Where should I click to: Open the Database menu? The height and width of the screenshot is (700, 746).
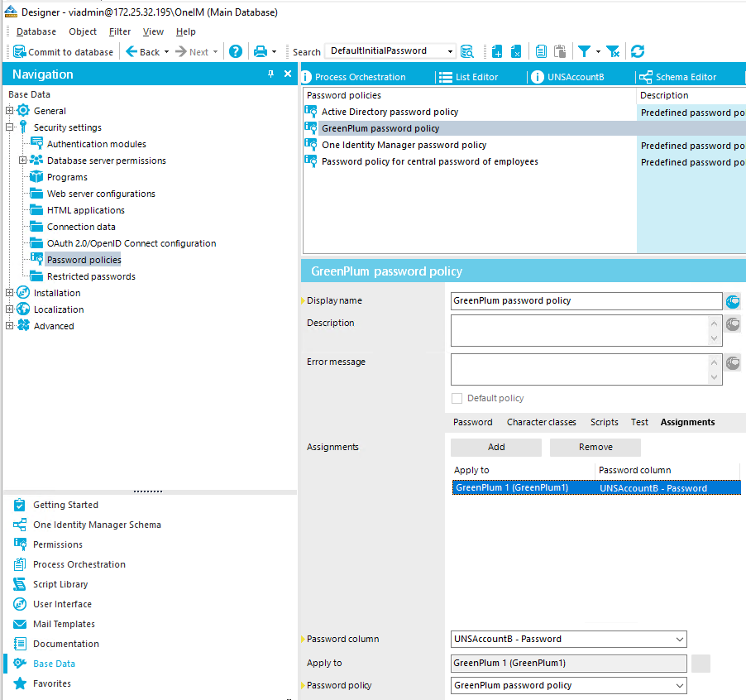[36, 31]
